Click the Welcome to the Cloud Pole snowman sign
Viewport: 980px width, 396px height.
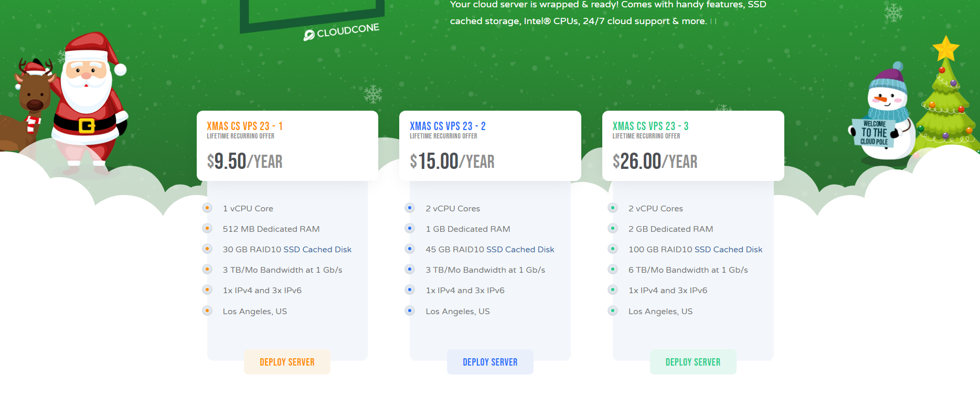tap(874, 133)
